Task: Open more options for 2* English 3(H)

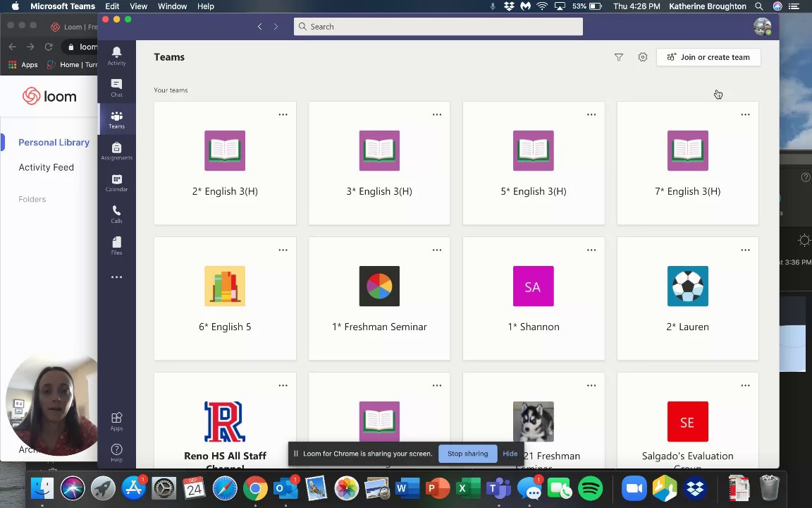Action: pos(283,114)
